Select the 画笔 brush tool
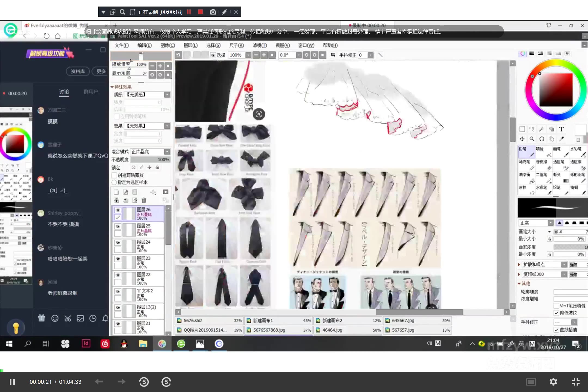This screenshot has width=588, height=392. click(561, 152)
